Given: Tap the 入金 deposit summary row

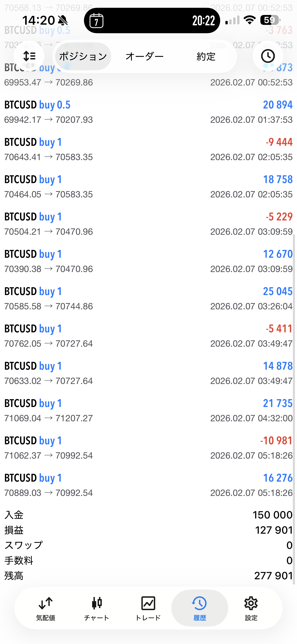Looking at the screenshot, I should (148, 515).
